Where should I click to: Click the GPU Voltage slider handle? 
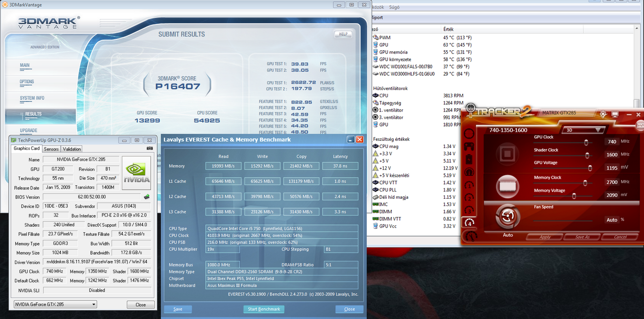coord(590,168)
